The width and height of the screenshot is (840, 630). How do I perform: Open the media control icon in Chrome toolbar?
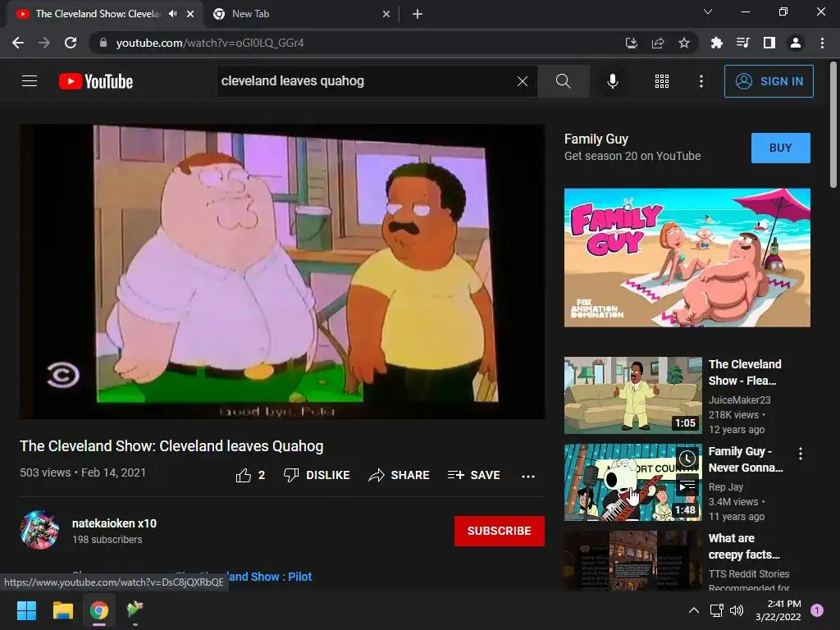(742, 43)
